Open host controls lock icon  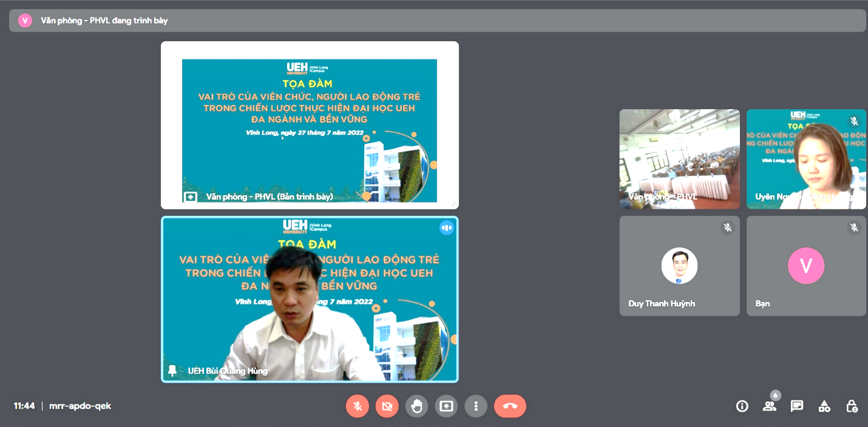pos(852,406)
